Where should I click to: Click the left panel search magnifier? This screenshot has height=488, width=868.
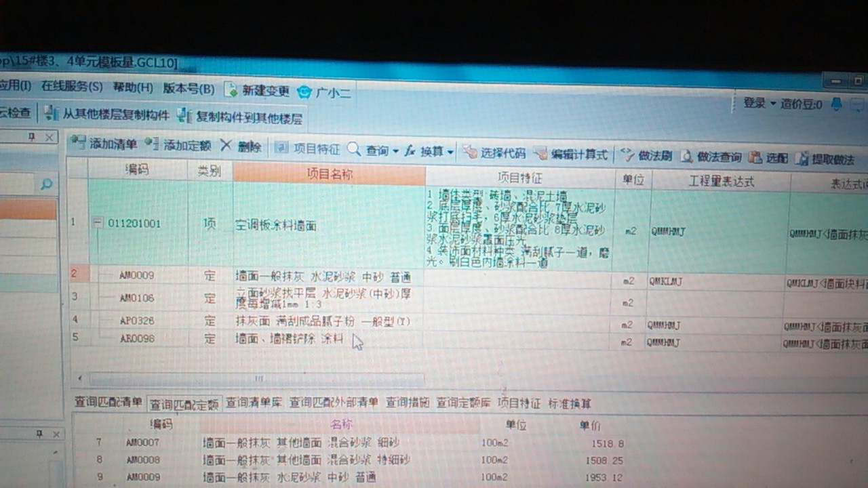pyautogui.click(x=46, y=184)
